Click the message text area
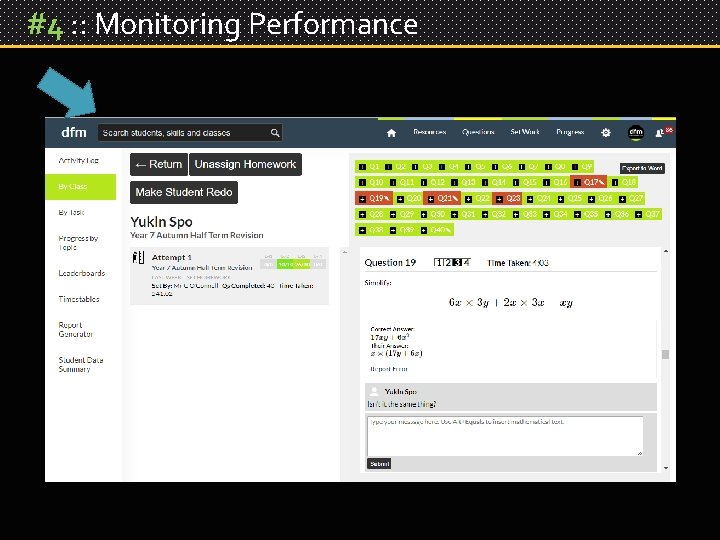 click(505, 436)
